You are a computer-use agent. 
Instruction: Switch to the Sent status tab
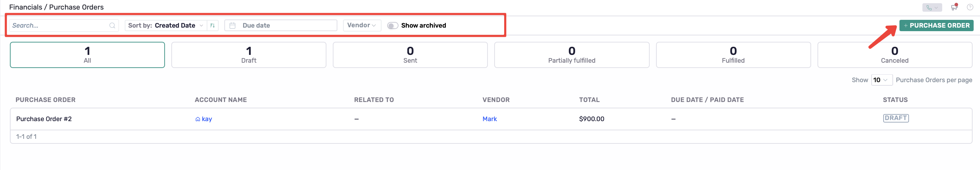tap(410, 55)
